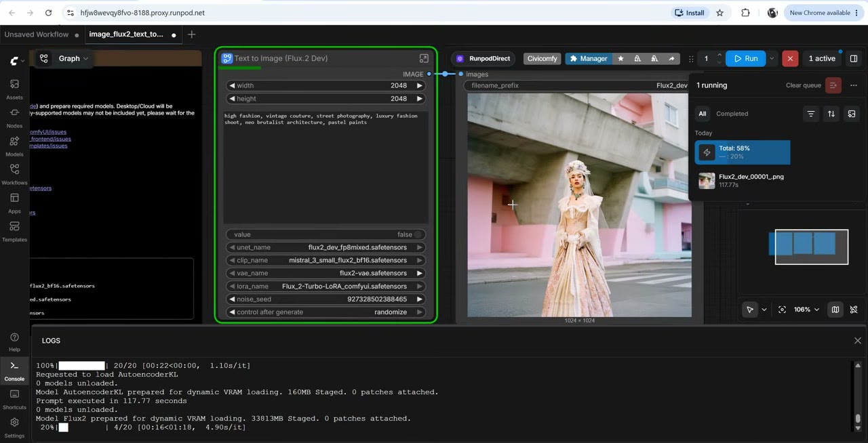
Task: Open the Assets sidebar panel
Action: pos(14,89)
